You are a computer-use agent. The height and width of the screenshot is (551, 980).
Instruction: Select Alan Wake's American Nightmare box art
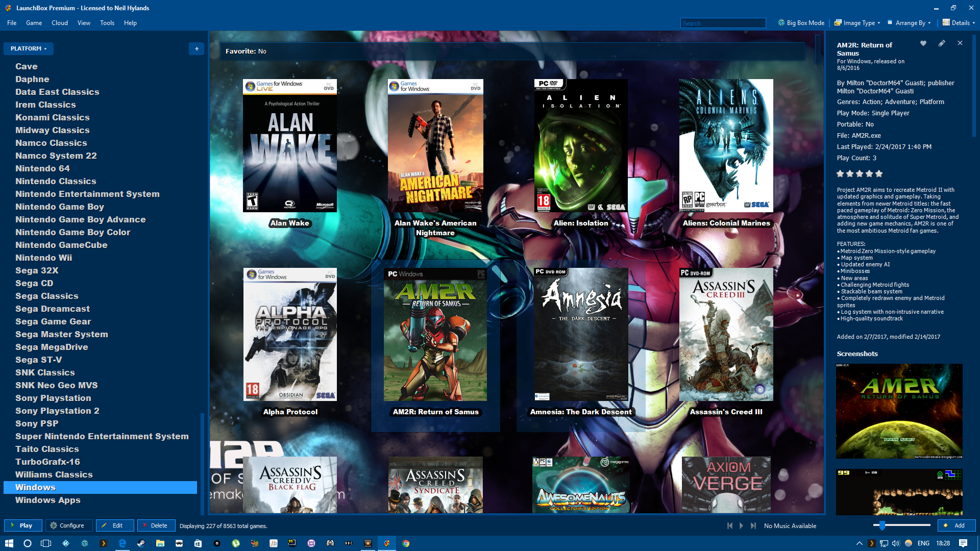tap(435, 145)
